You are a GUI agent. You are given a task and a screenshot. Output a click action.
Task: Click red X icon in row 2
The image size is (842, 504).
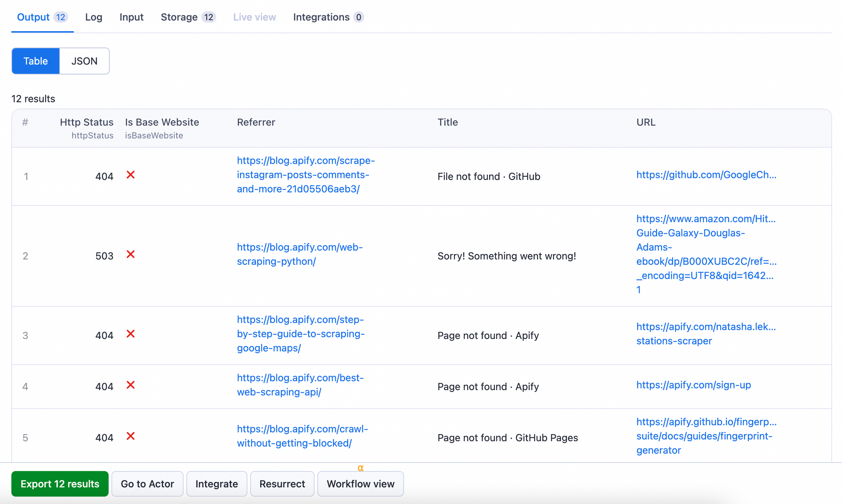tap(131, 254)
